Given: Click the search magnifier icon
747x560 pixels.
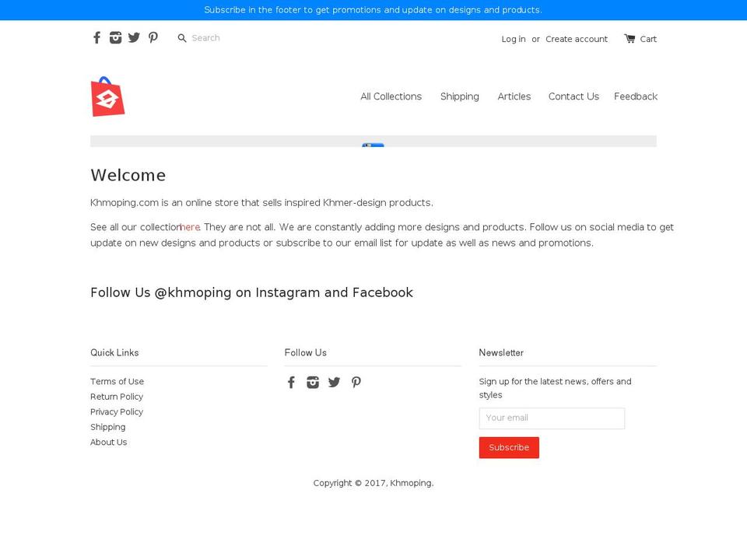Looking at the screenshot, I should click(x=182, y=37).
